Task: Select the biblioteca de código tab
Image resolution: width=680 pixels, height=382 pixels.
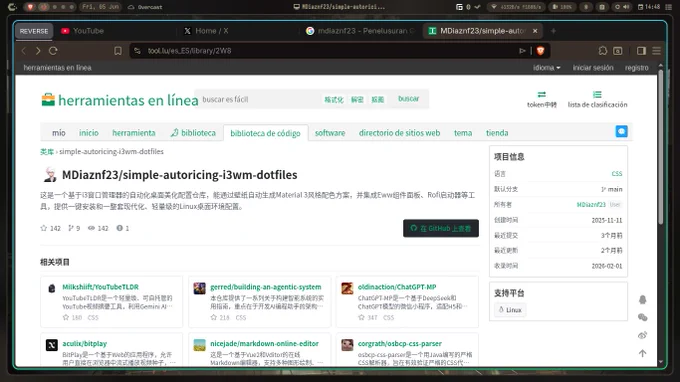Action: pyautogui.click(x=265, y=133)
